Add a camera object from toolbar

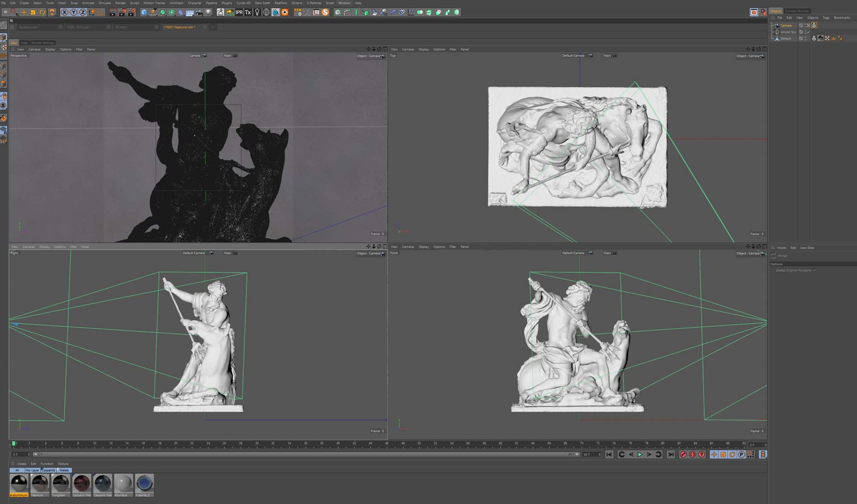point(199,12)
